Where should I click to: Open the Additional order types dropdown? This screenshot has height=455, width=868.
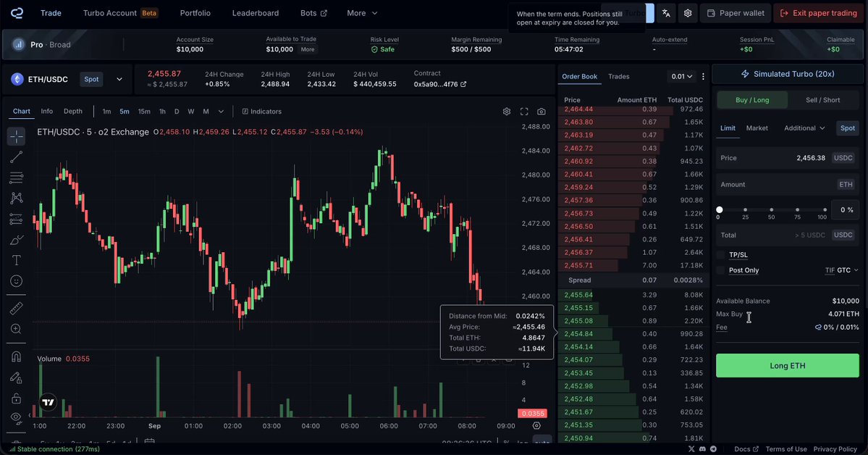pos(804,128)
